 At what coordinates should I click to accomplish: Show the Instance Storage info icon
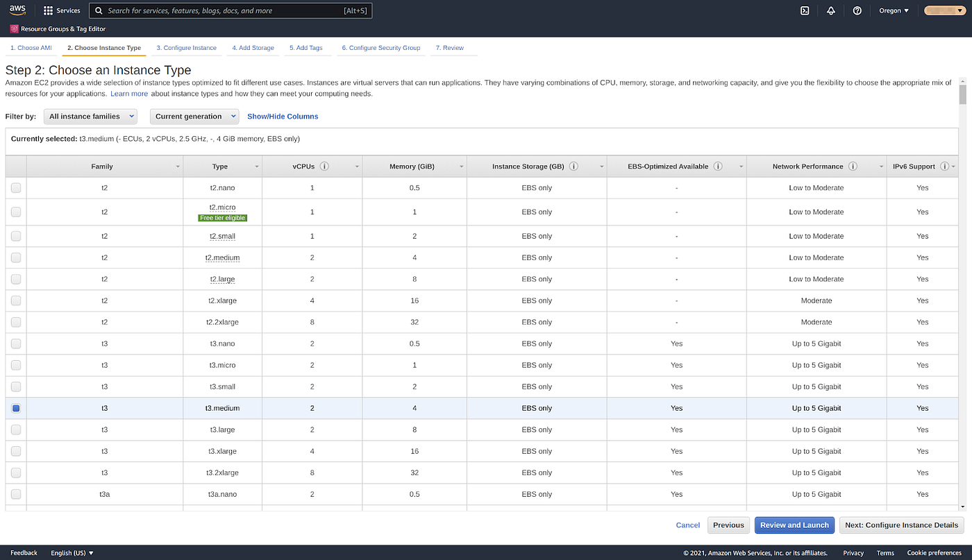574,167
